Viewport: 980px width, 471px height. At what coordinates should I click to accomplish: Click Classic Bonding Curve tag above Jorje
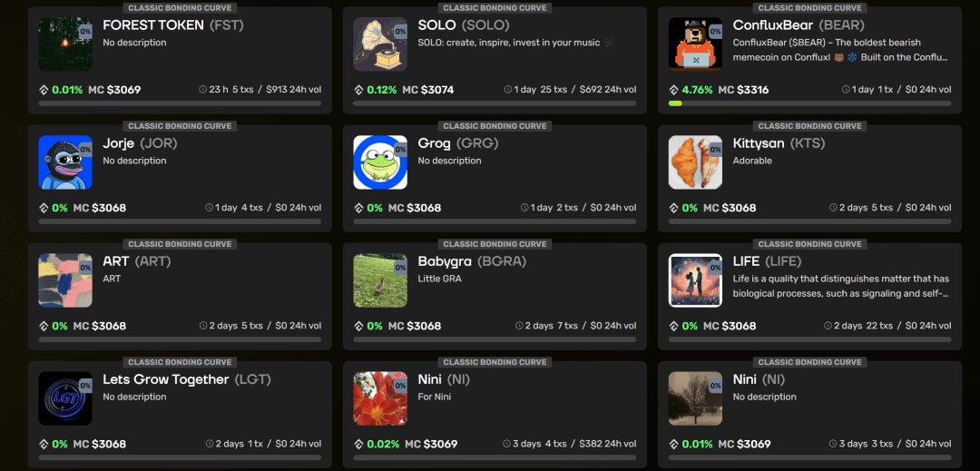coord(180,126)
